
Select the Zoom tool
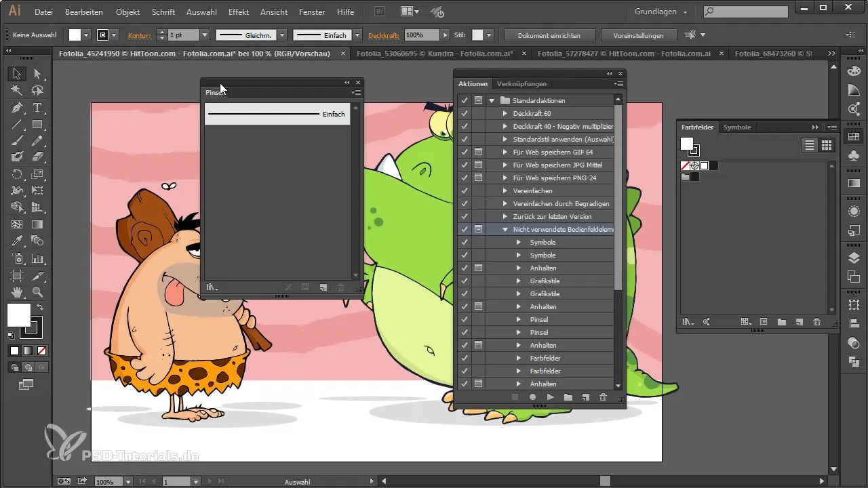click(x=37, y=292)
